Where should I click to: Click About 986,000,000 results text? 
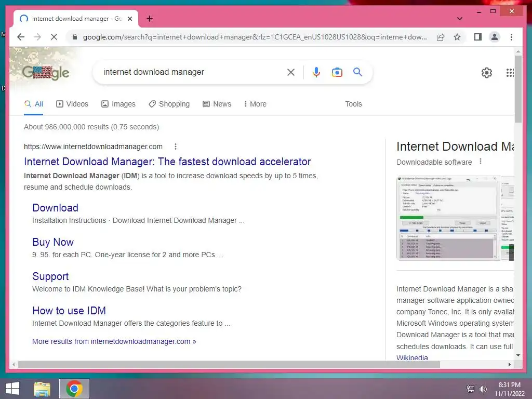coord(91,127)
